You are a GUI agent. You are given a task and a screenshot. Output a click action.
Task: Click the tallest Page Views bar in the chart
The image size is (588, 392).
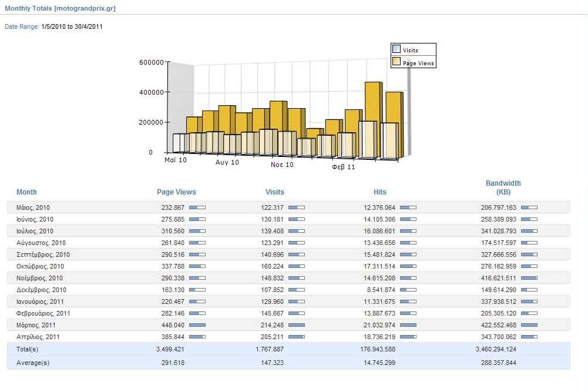pos(374,101)
